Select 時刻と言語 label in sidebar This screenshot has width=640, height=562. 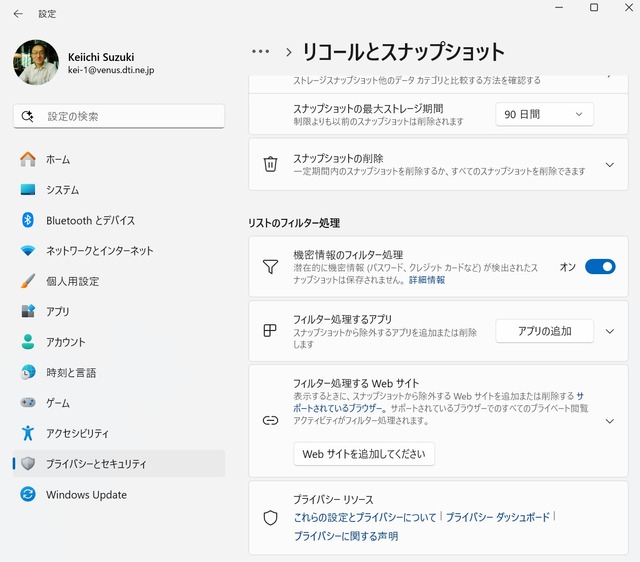(71, 373)
